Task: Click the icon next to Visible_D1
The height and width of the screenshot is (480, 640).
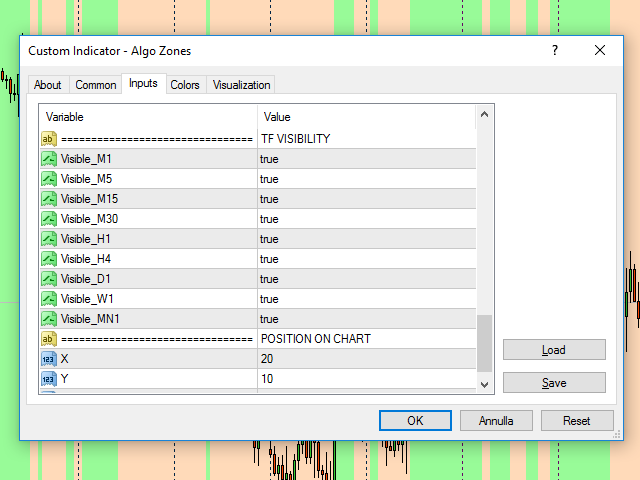Action: click(48, 279)
